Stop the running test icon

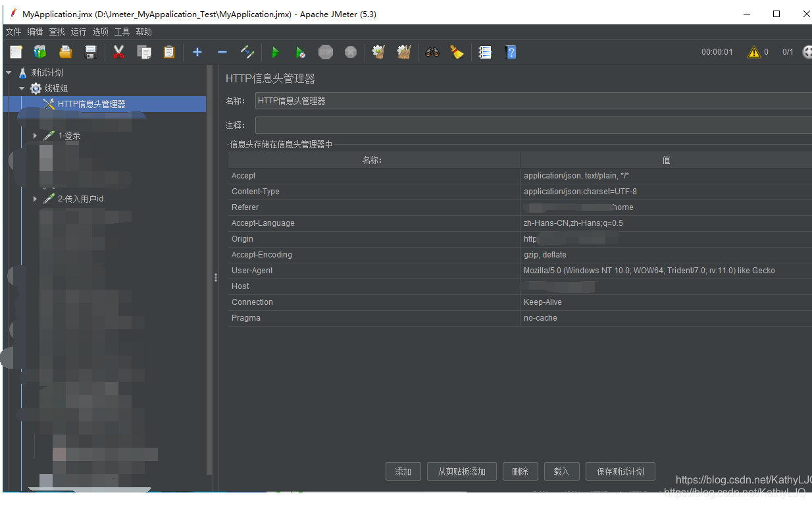[326, 52]
